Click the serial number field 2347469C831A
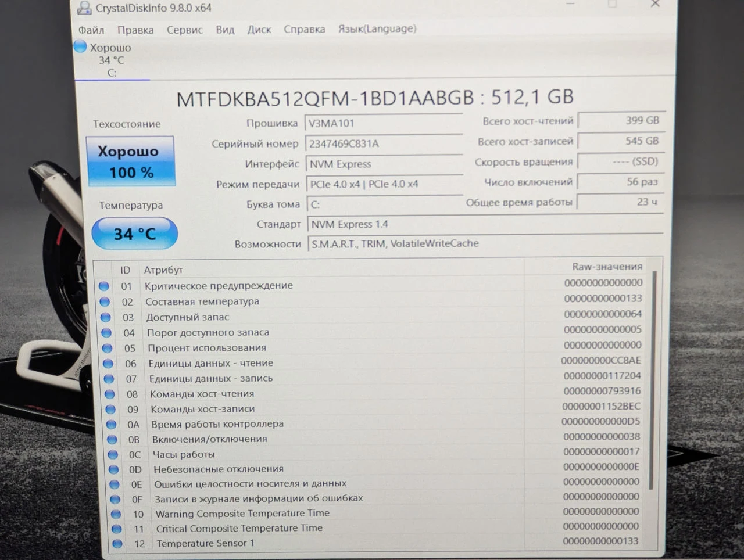This screenshot has width=744, height=560. coord(384,143)
